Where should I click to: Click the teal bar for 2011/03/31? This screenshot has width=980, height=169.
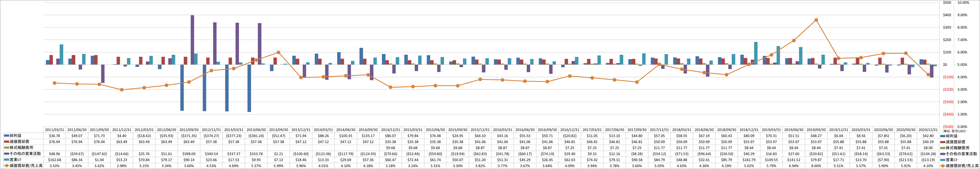point(61,55)
